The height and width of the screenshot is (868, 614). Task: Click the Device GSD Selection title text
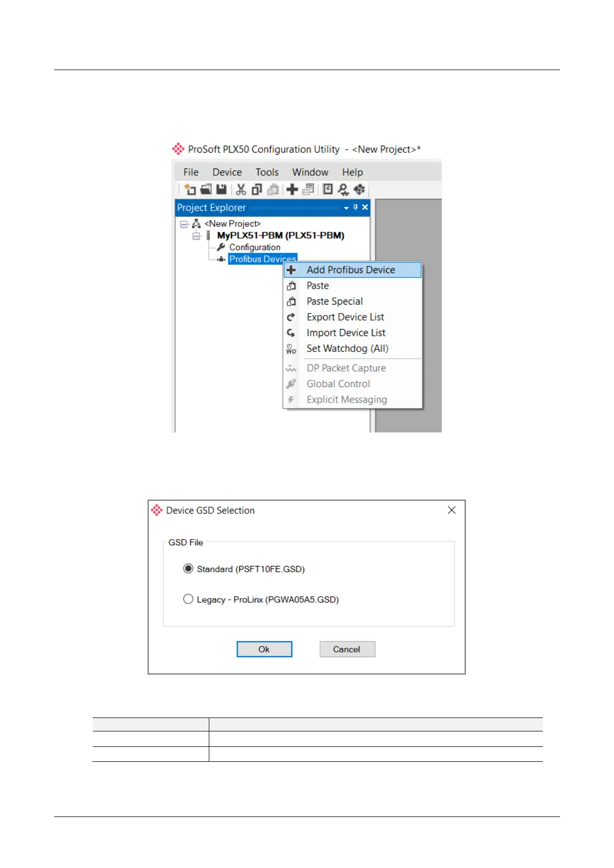coord(210,510)
